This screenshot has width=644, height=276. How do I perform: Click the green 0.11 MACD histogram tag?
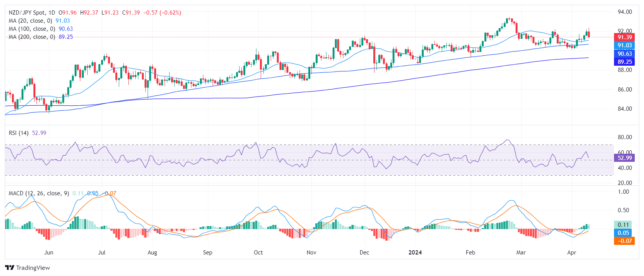pyautogui.click(x=623, y=225)
